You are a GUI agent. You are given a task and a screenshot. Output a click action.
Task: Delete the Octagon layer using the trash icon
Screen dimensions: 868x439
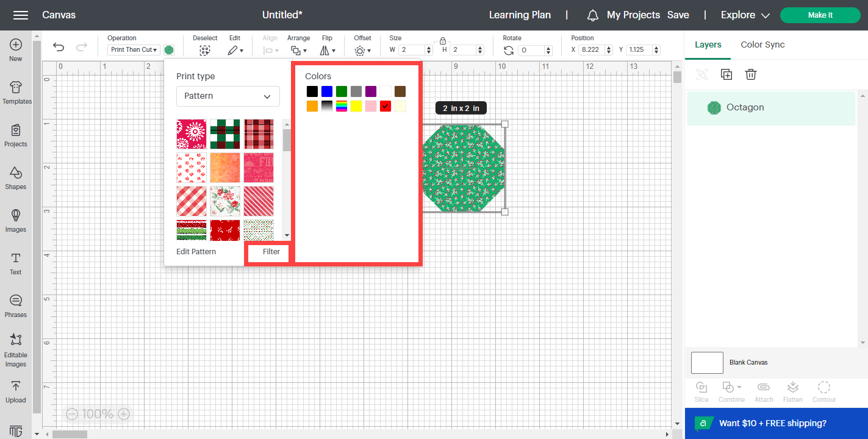coord(750,74)
